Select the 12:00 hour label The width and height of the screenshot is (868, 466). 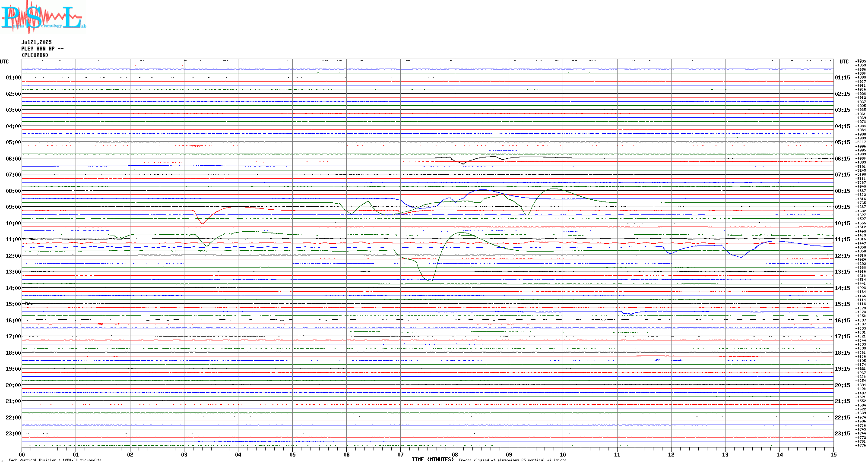pos(13,256)
